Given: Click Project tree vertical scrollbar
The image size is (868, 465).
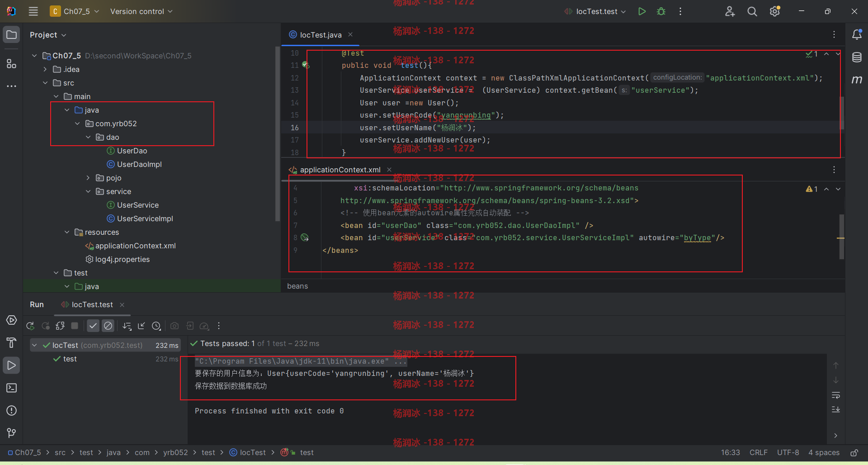Looking at the screenshot, I should coord(278,133).
